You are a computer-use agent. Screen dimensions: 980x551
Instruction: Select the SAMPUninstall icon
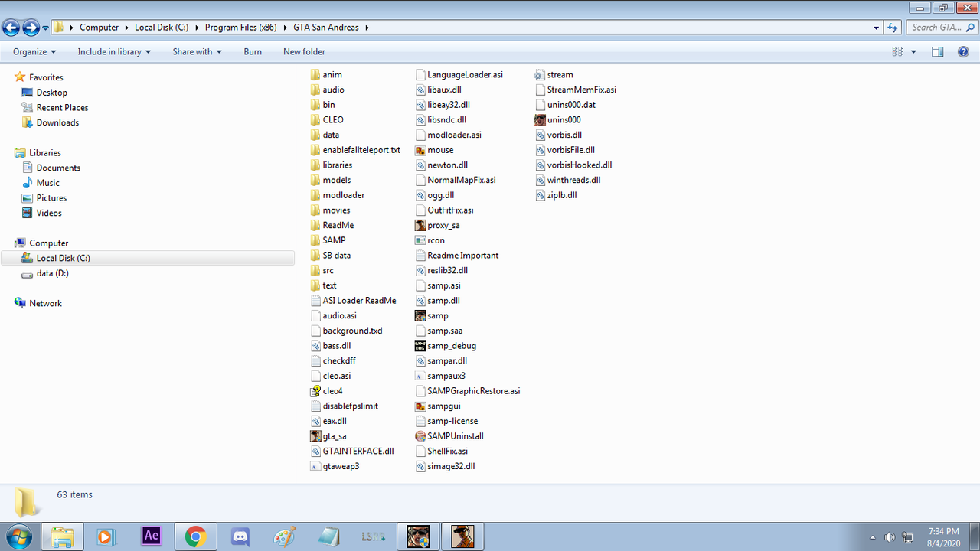[x=420, y=436]
